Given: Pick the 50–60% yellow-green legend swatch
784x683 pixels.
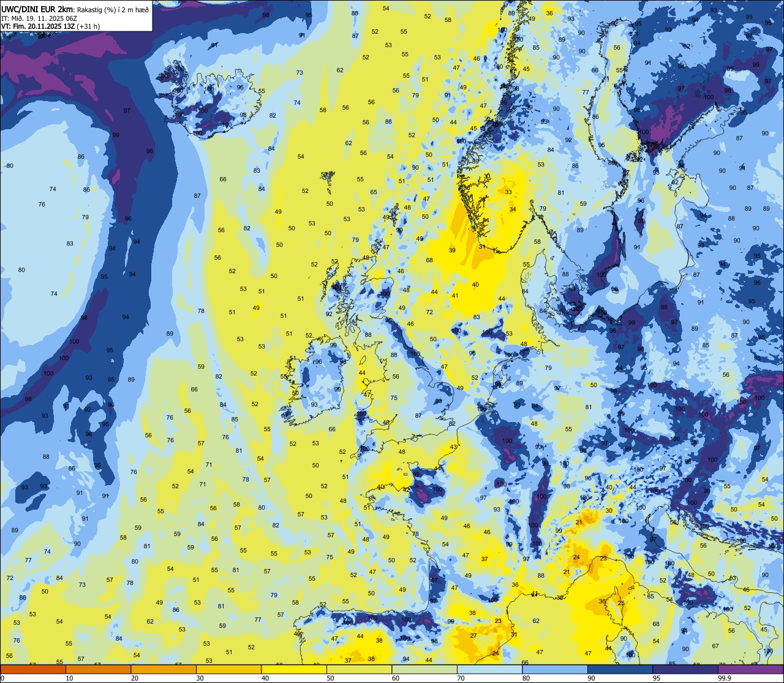Looking at the screenshot, I should point(359,669).
